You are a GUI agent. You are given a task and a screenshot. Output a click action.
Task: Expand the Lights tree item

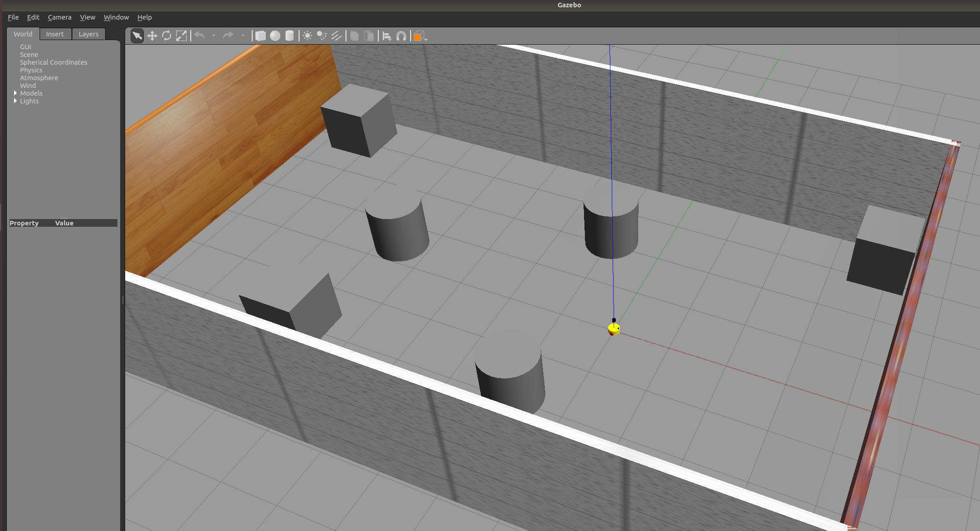(x=15, y=101)
